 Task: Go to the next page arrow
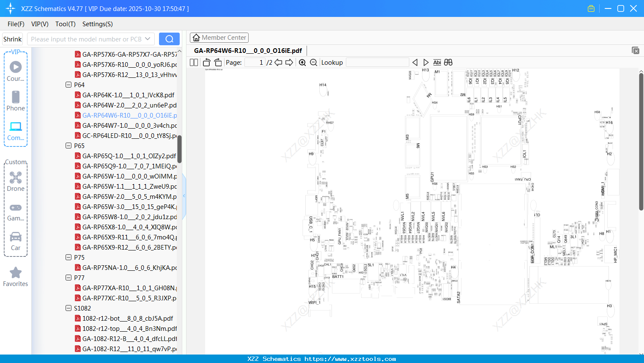[289, 62]
